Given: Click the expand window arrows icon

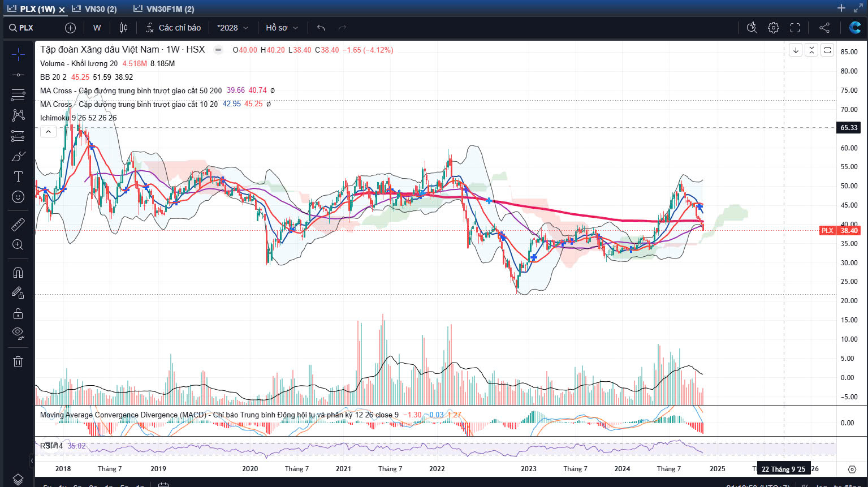Looking at the screenshot, I should click(858, 8).
